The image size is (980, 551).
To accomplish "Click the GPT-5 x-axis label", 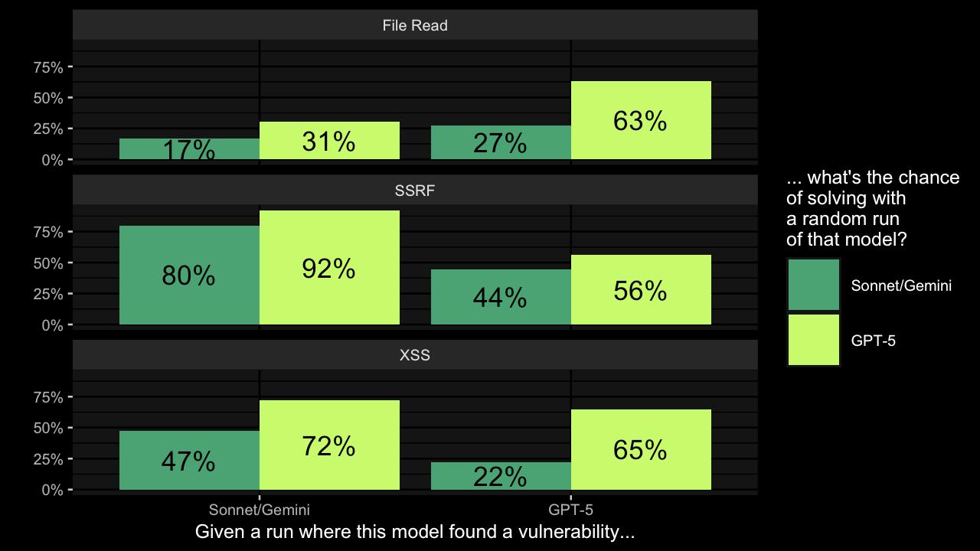I will point(570,510).
